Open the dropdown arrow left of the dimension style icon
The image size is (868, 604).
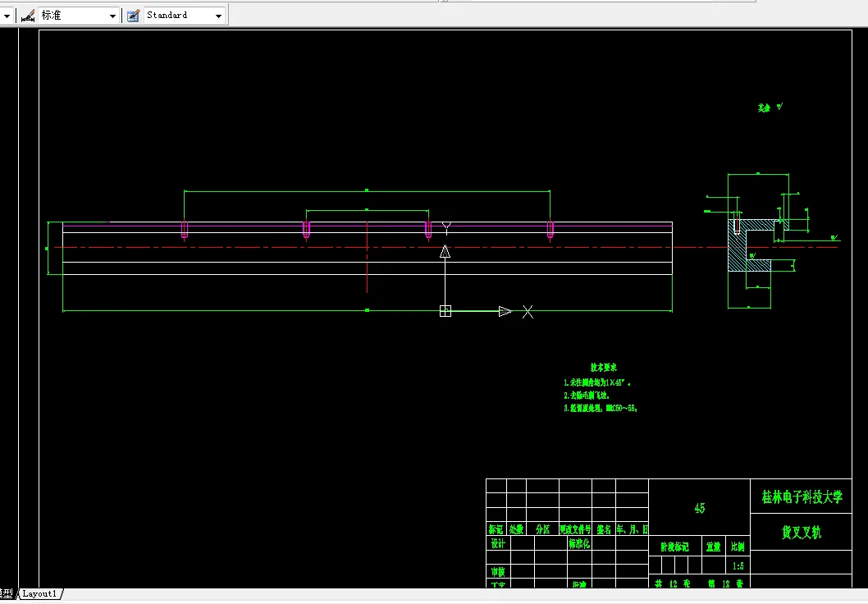point(7,16)
